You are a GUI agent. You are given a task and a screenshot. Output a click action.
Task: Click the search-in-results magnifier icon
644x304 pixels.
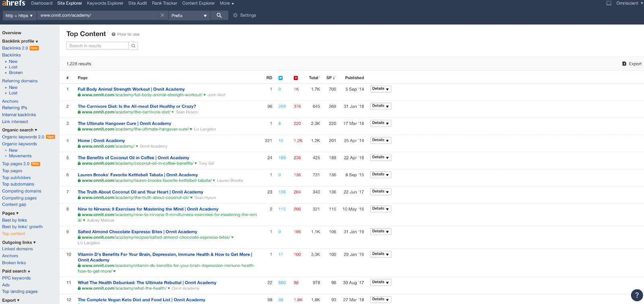[x=133, y=46]
